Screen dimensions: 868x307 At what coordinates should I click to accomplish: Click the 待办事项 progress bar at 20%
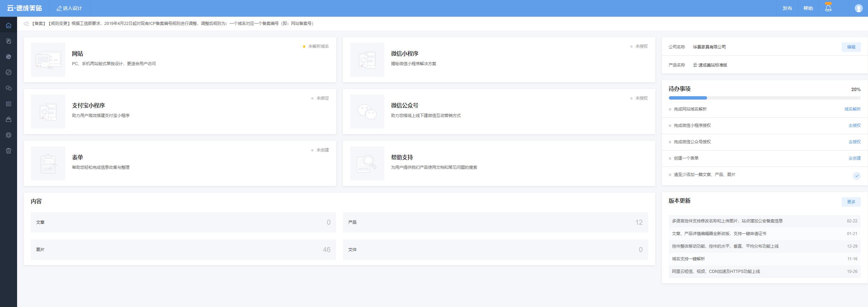688,98
